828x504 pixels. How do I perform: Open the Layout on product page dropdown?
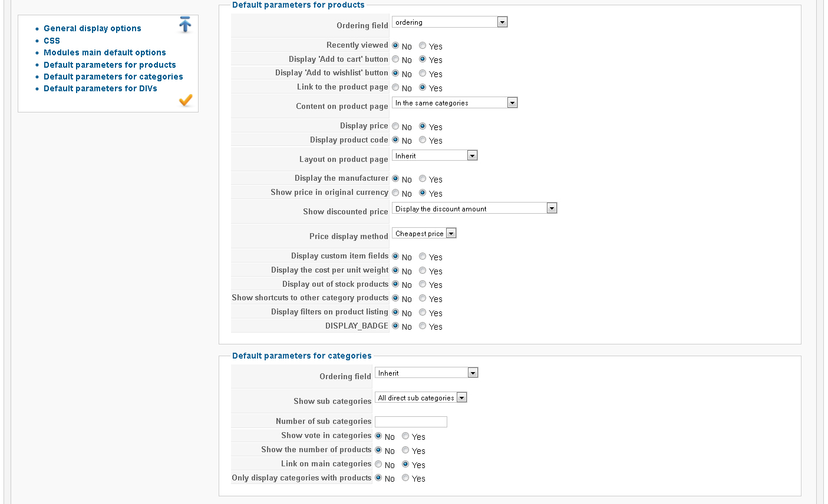[434, 156]
